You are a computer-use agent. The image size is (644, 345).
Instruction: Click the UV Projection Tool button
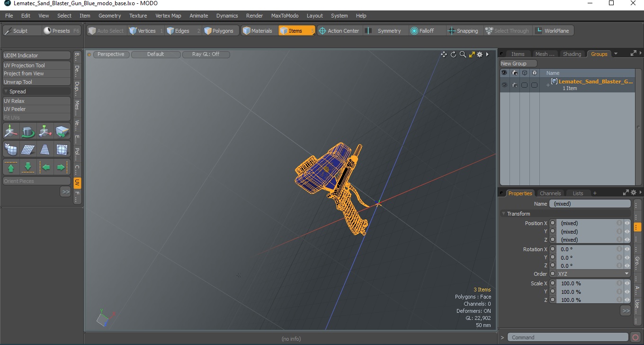(36, 65)
